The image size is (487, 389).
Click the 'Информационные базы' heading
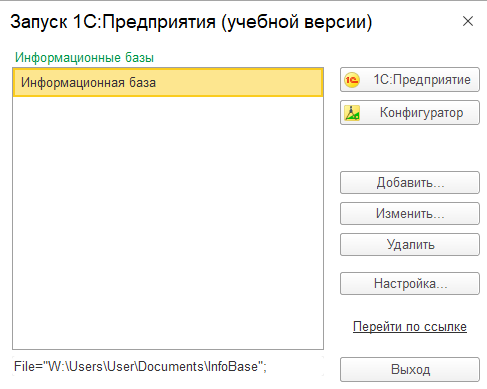[x=84, y=58]
